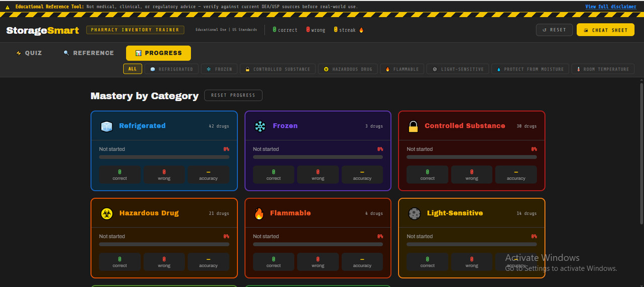This screenshot has height=287, width=644.
Task: Click the '42 drugs' count
Action: click(x=219, y=126)
